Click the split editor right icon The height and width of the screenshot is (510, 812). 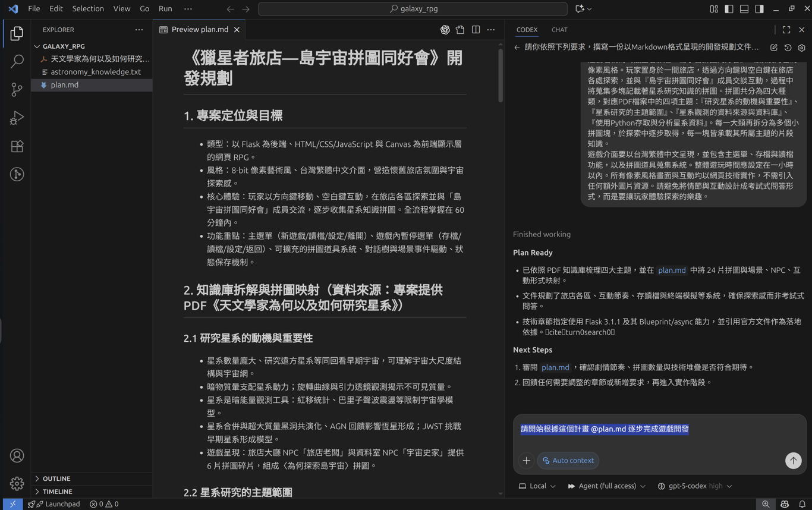tap(476, 30)
